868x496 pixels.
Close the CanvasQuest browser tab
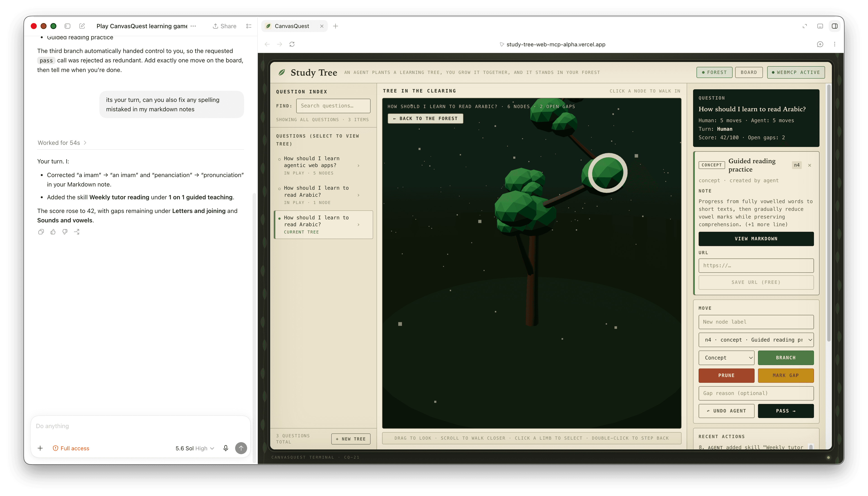[321, 26]
